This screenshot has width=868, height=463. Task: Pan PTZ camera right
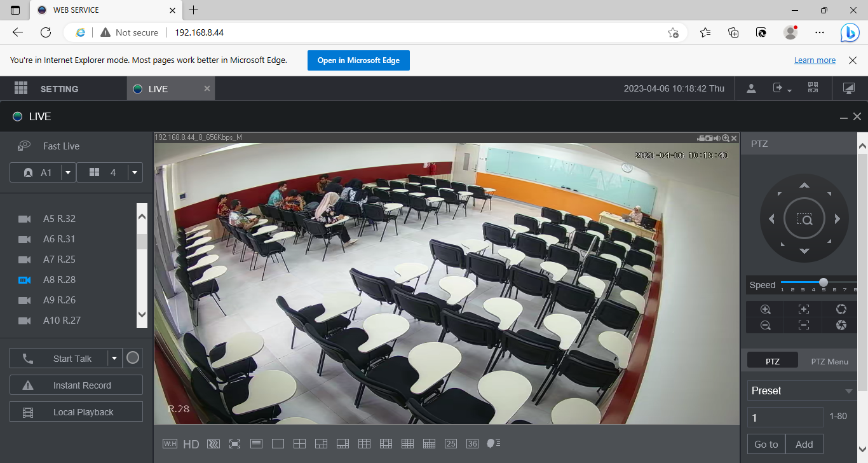pyautogui.click(x=837, y=219)
